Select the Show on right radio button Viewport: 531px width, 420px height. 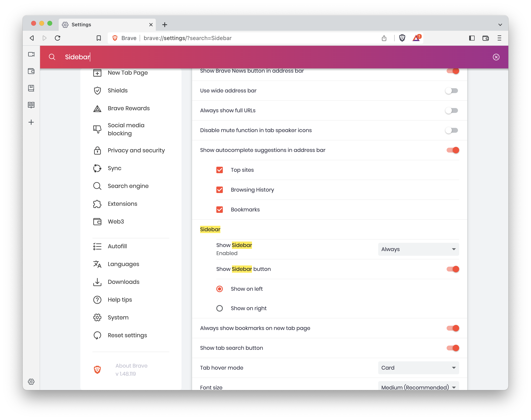coord(219,308)
